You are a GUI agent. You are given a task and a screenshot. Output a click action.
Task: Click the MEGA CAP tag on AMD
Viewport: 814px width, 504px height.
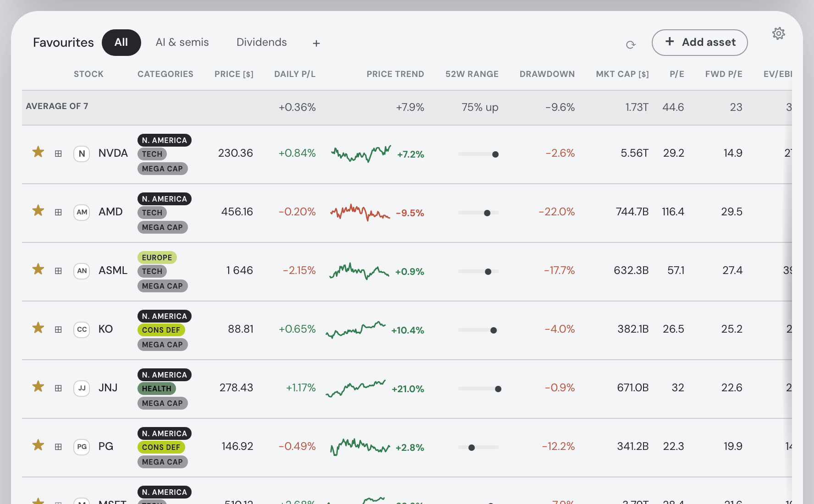pos(162,227)
